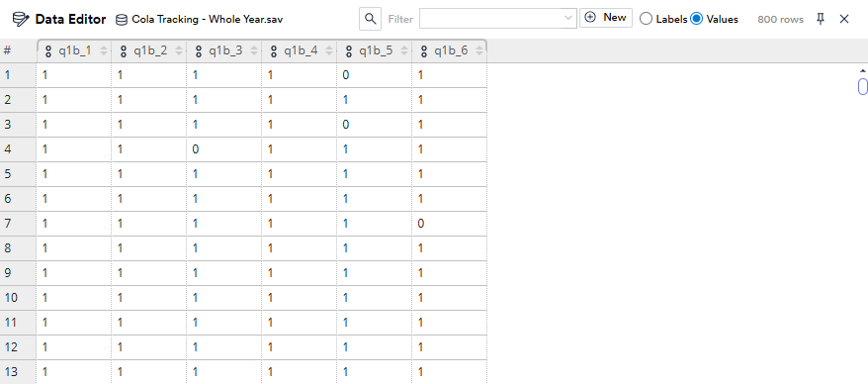This screenshot has height=384, width=868.
Task: Click the row 6 q1b_4 cell
Action: coord(299,198)
